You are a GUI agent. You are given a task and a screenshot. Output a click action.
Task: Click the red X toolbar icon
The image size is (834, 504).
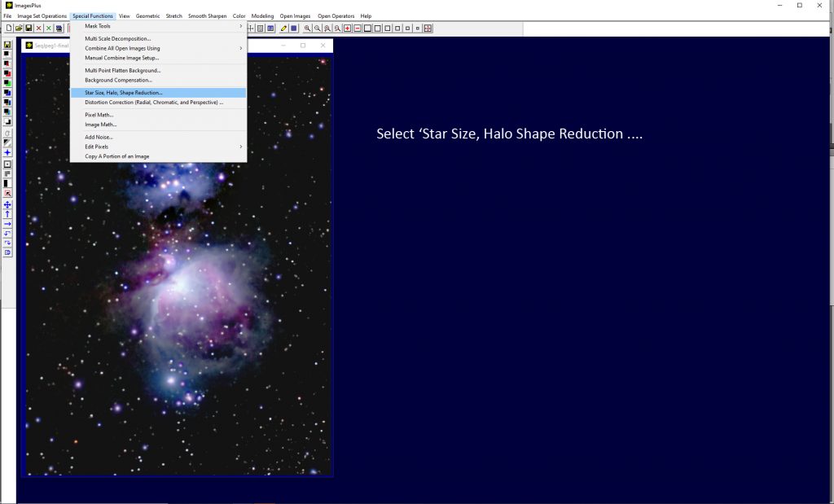click(39, 28)
